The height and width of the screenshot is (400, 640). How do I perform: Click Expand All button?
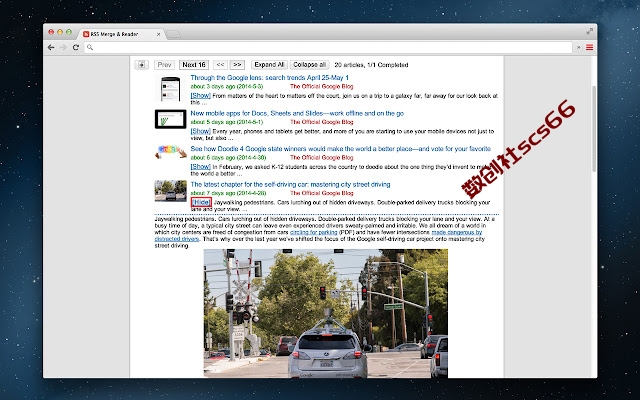(x=269, y=64)
